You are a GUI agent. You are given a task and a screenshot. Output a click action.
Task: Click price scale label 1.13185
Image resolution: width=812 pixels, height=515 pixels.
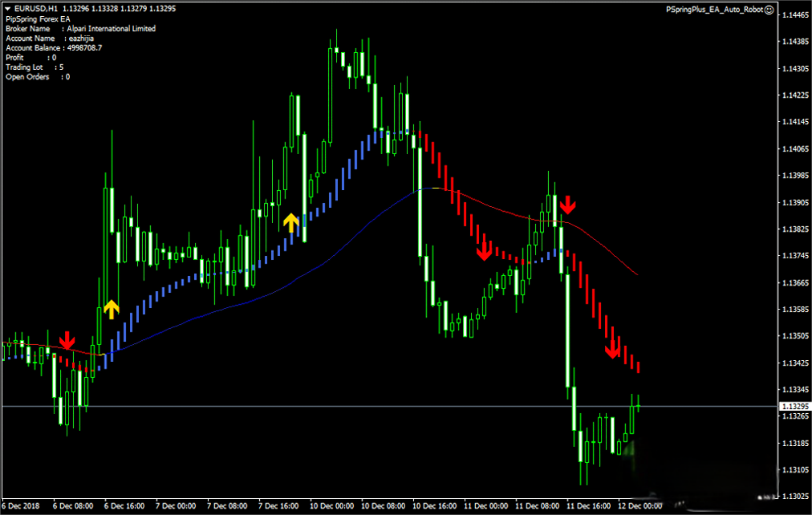795,443
